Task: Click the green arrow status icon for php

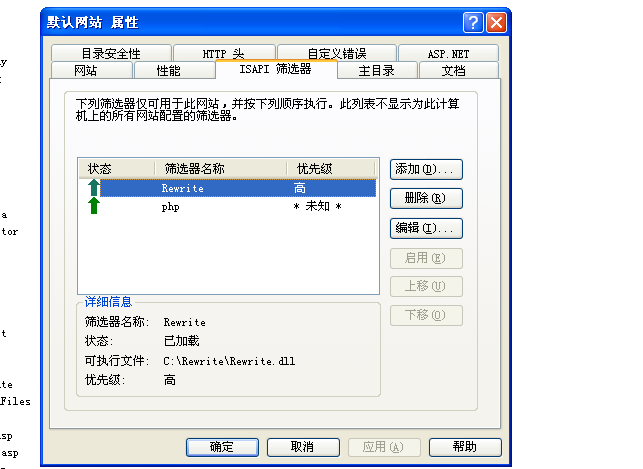Action: tap(93, 205)
